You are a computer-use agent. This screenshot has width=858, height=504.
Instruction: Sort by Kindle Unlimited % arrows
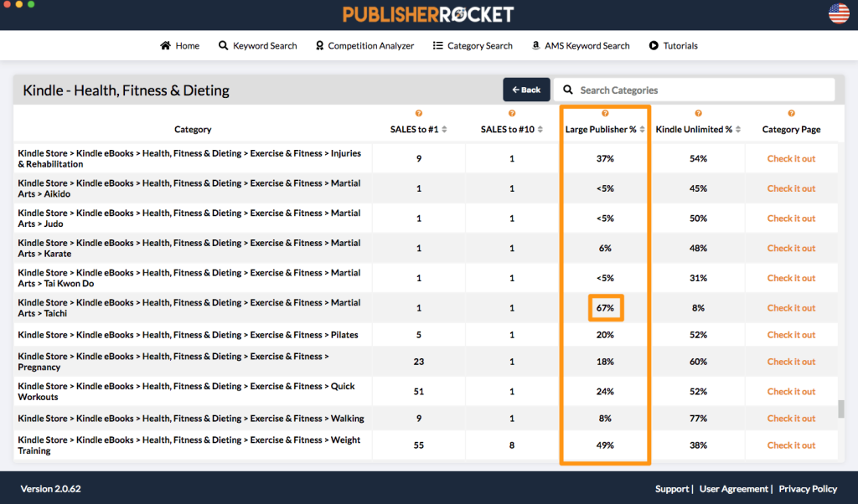(x=738, y=130)
